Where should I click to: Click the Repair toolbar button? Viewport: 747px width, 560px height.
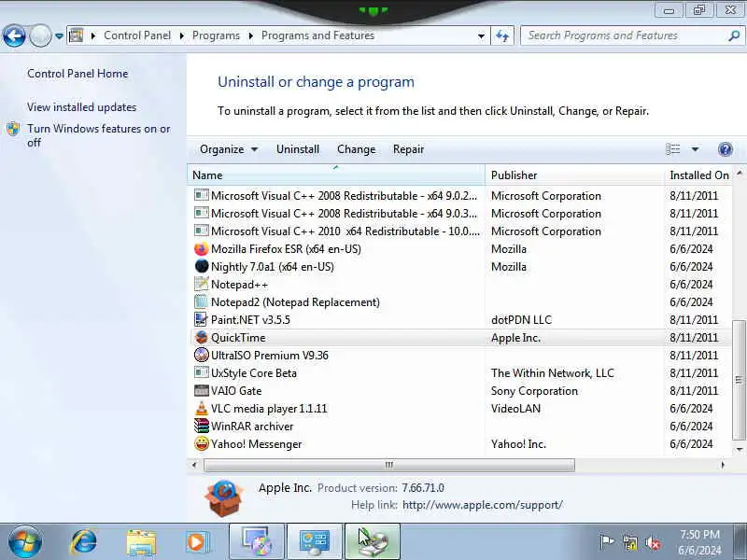(x=408, y=149)
